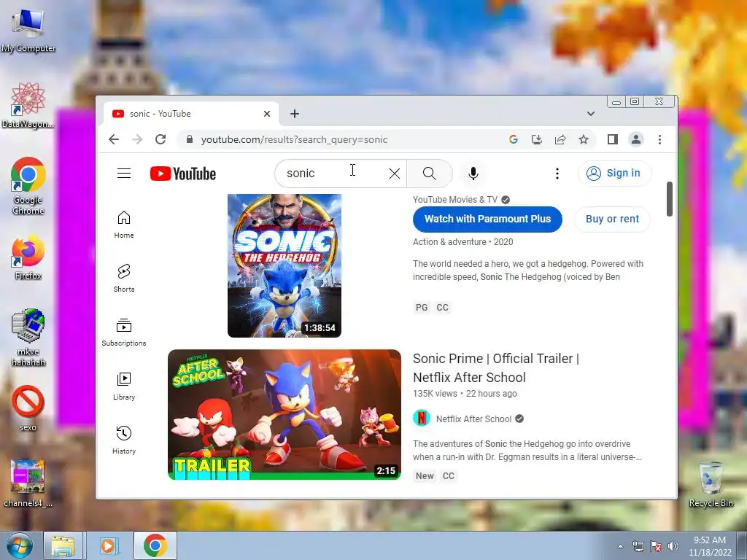This screenshot has width=747, height=560.
Task: Open the Sonic Prime Official Trailer title
Action: pyautogui.click(x=495, y=367)
